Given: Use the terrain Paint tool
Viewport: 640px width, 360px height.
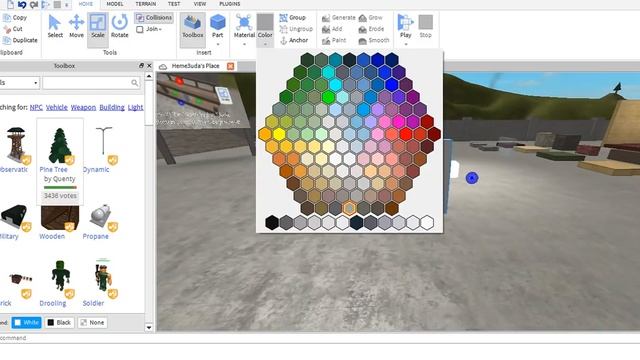Looking at the screenshot, I should coord(334,40).
